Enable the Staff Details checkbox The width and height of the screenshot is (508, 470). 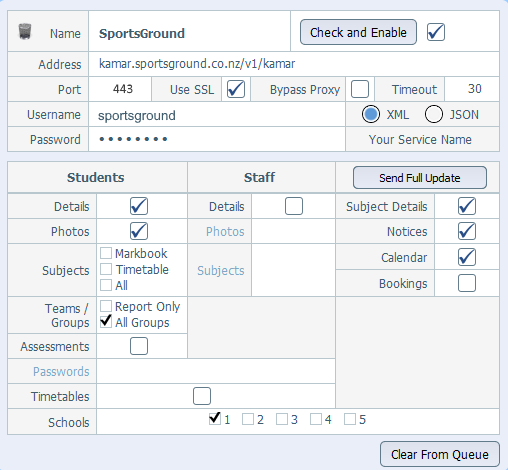[x=294, y=206]
